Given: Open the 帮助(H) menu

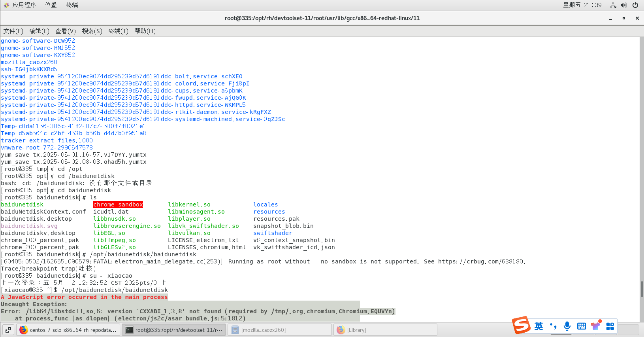Looking at the screenshot, I should (x=145, y=31).
